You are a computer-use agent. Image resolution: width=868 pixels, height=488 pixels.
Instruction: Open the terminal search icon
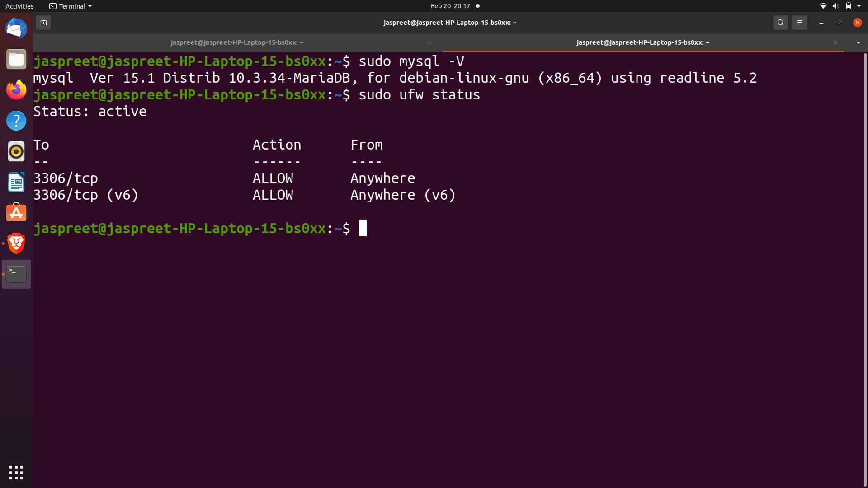[780, 23]
